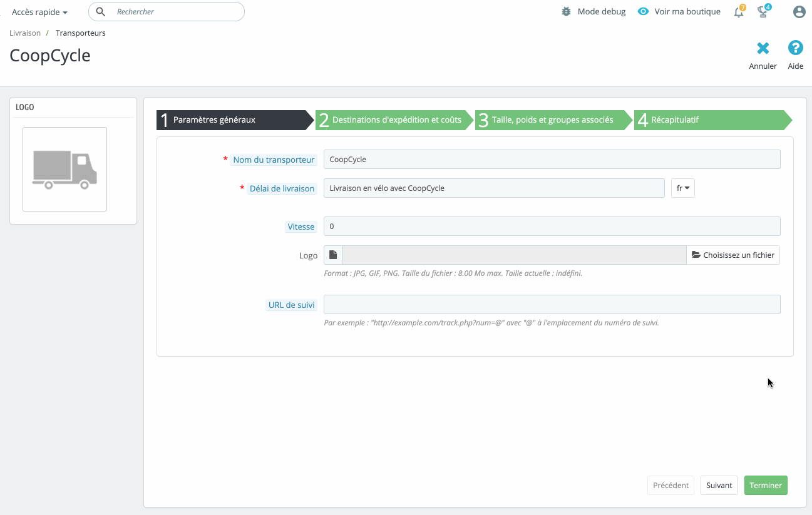The height and width of the screenshot is (515, 812).
Task: Go to step 4 Récapitulatif
Action: [x=713, y=120]
